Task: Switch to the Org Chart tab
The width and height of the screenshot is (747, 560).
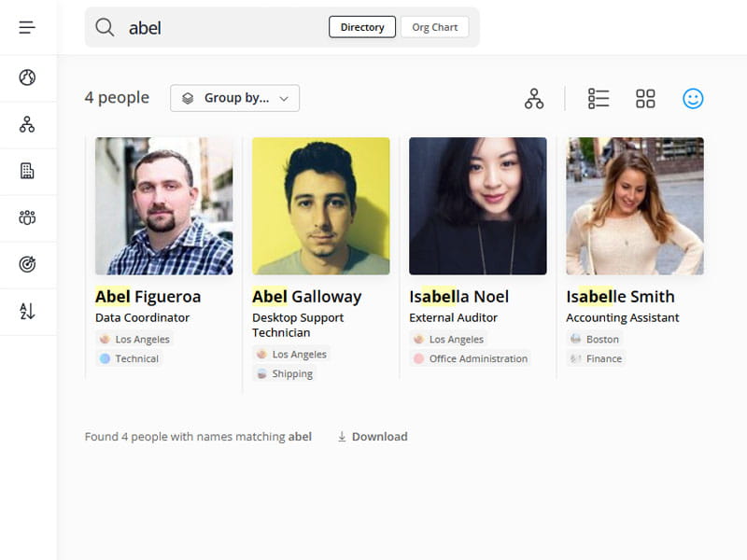Action: point(434,27)
